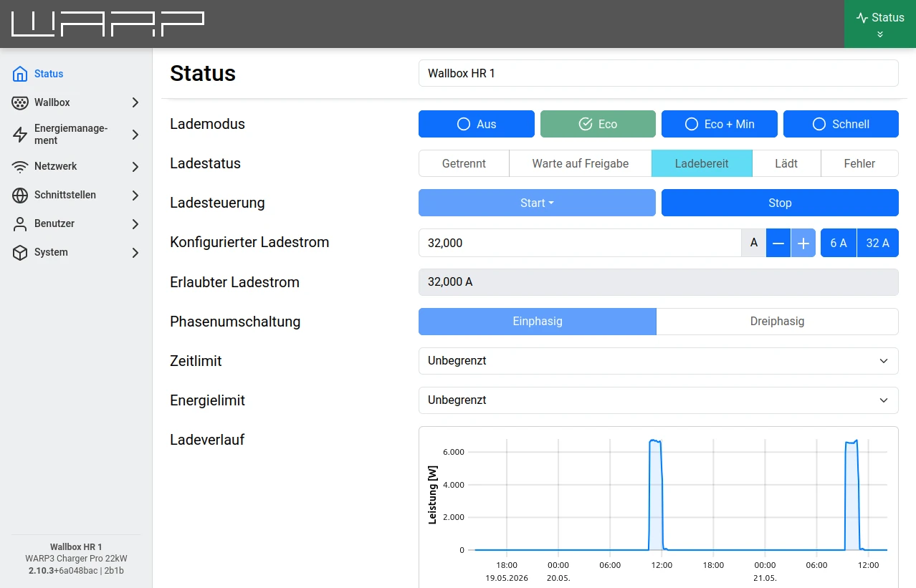Click the first power peak in the Ladeverlauf chart
Screen dimensions: 916x588
point(655,494)
